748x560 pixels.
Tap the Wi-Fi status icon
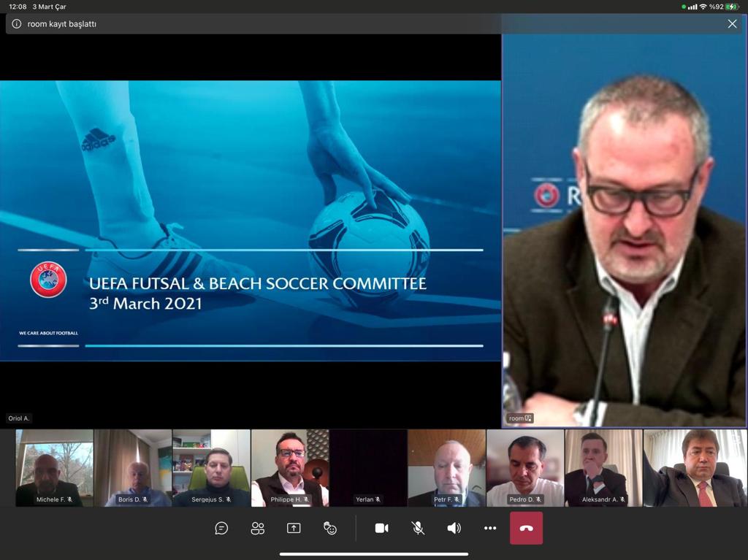(703, 7)
